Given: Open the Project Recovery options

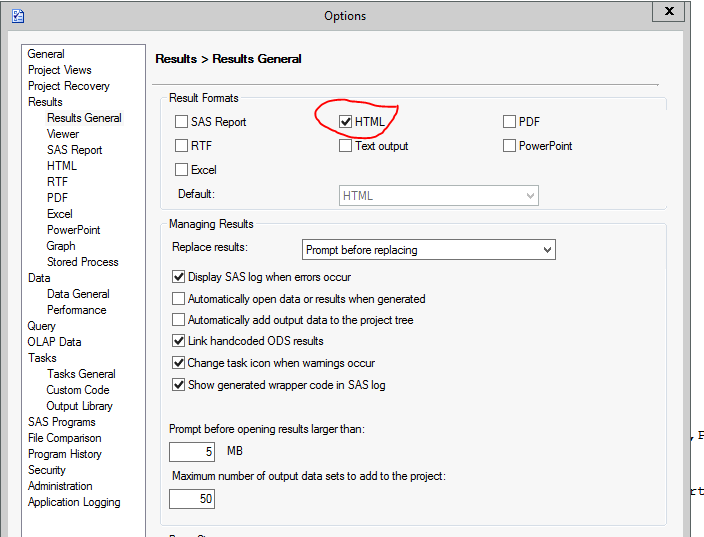Looking at the screenshot, I should (x=69, y=86).
